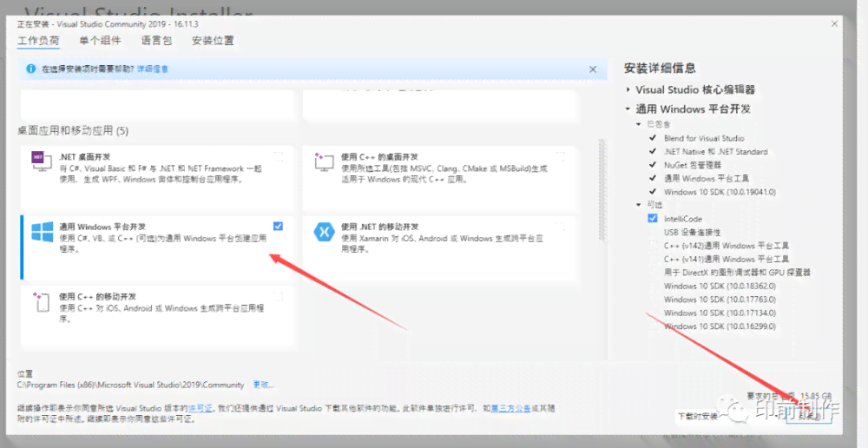Click the NuGet 包管理器 entry

(693, 165)
